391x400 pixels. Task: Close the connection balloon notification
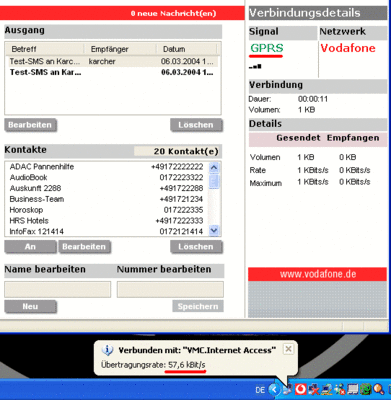coord(288,349)
